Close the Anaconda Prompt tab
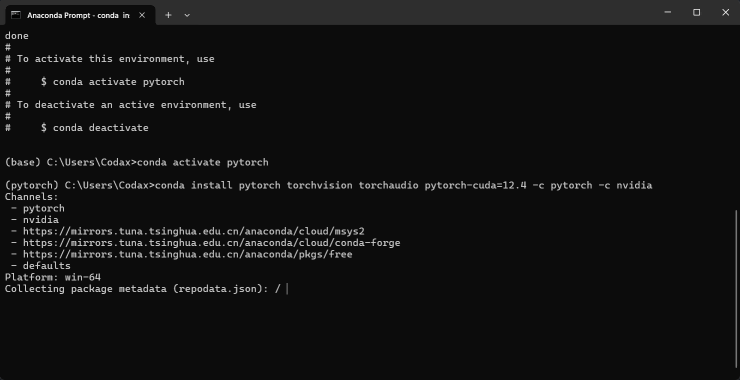This screenshot has height=380, width=740. pyautogui.click(x=142, y=15)
